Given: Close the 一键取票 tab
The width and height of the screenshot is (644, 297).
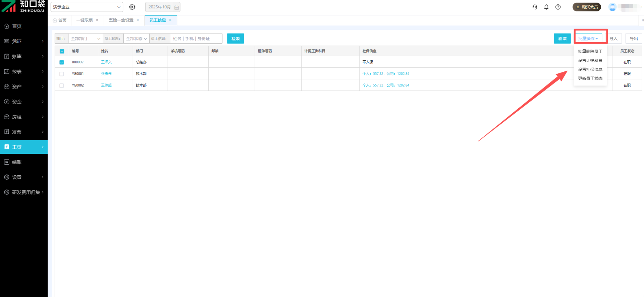Looking at the screenshot, I should [97, 20].
